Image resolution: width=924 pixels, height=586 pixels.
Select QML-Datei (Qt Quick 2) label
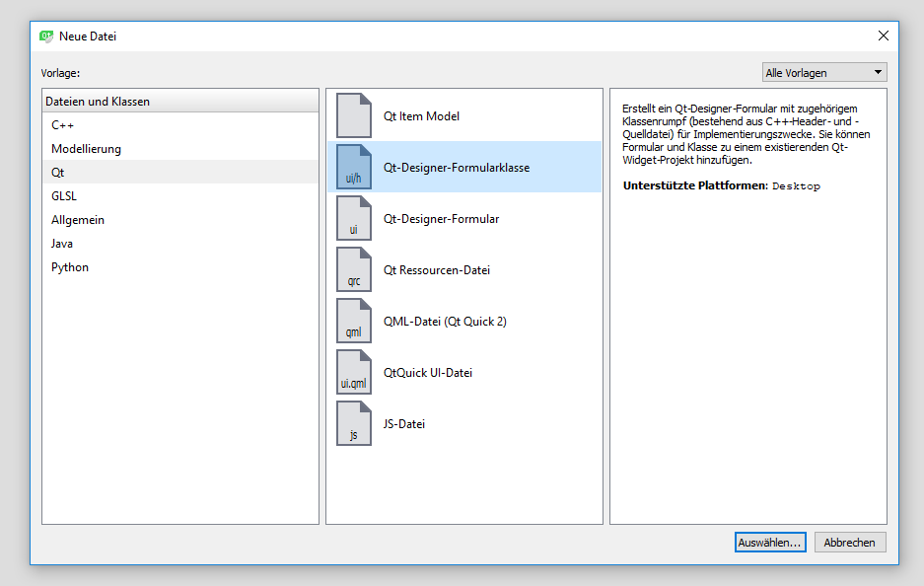(445, 322)
